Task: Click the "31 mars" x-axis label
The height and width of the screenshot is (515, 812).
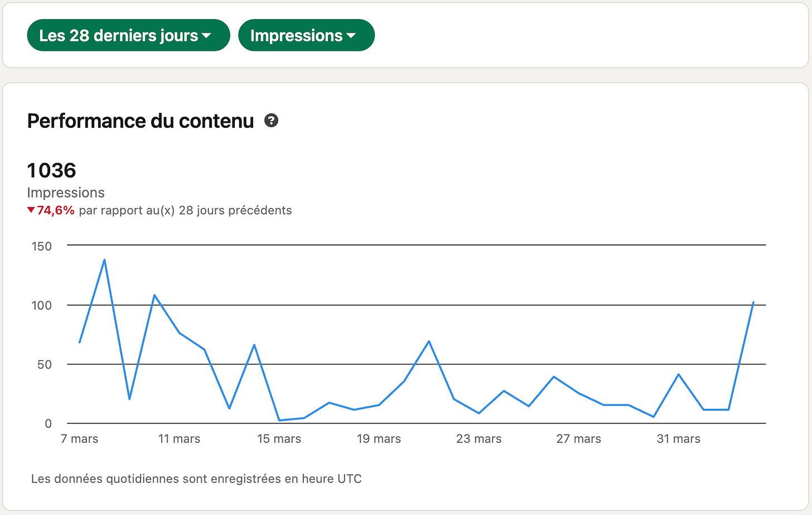Action: [x=678, y=439]
